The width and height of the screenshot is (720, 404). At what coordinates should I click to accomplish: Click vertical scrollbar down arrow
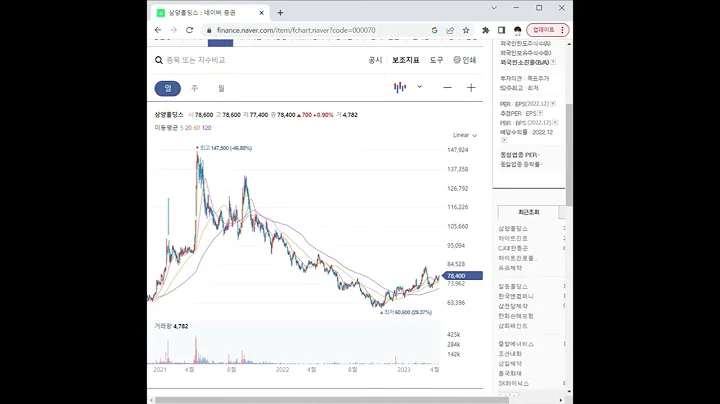click(x=569, y=392)
